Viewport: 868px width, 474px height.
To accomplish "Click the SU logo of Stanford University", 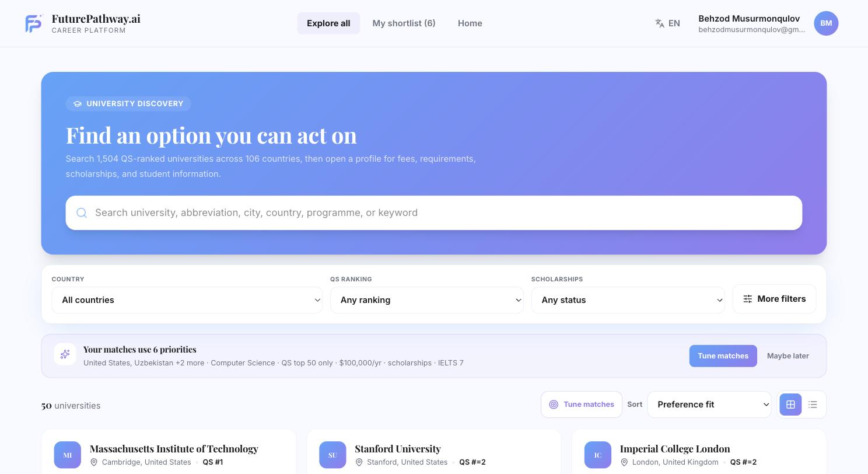I will pos(332,455).
